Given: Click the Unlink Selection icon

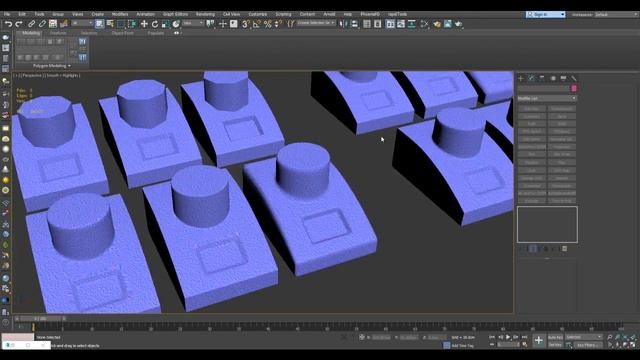Looking at the screenshot, I should point(42,24).
